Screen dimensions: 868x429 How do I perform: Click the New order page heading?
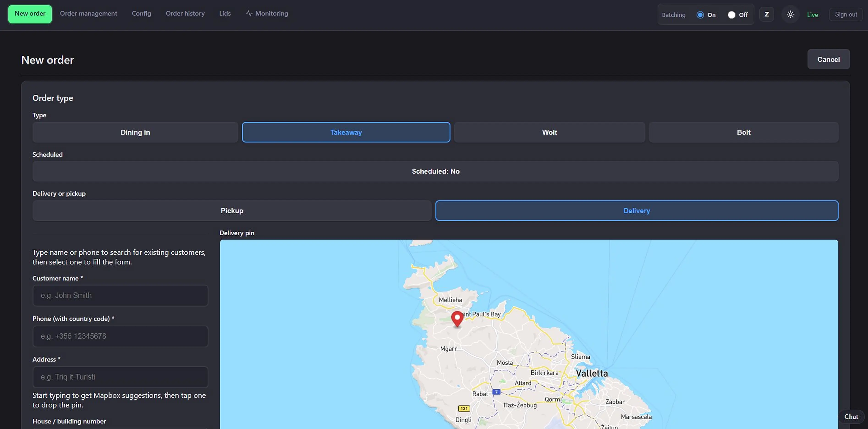coord(47,60)
